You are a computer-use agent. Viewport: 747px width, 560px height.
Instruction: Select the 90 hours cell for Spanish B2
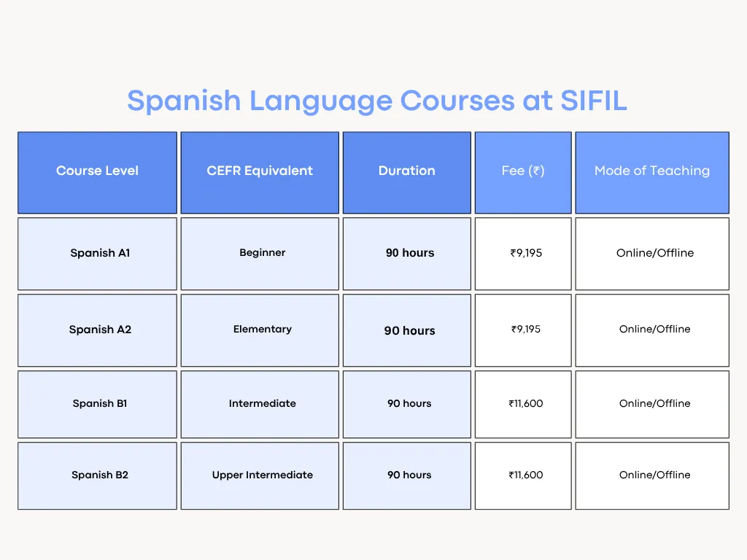tap(409, 475)
